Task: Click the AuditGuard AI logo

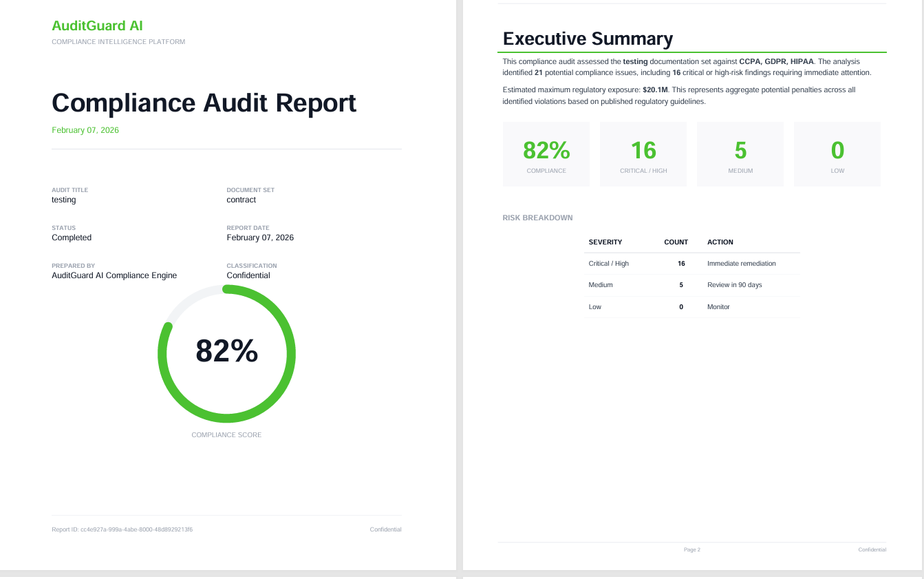Action: point(98,25)
